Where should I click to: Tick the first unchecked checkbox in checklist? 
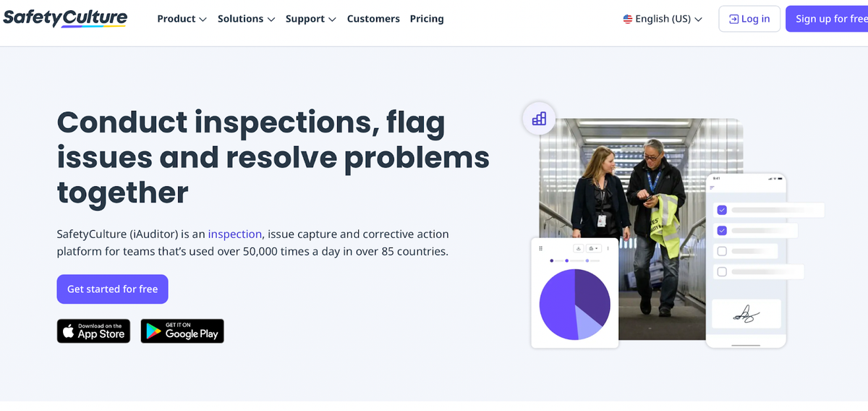pyautogui.click(x=722, y=251)
